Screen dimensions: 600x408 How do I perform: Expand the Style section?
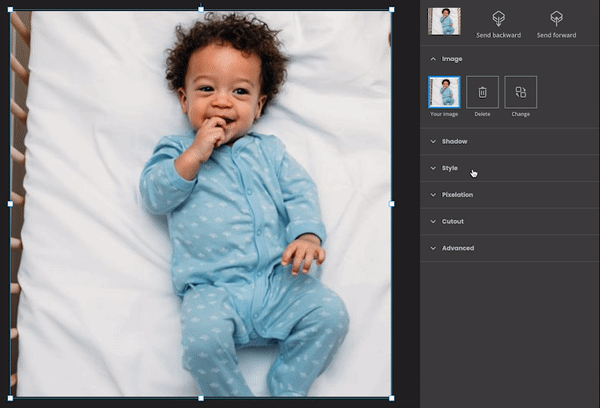(449, 168)
